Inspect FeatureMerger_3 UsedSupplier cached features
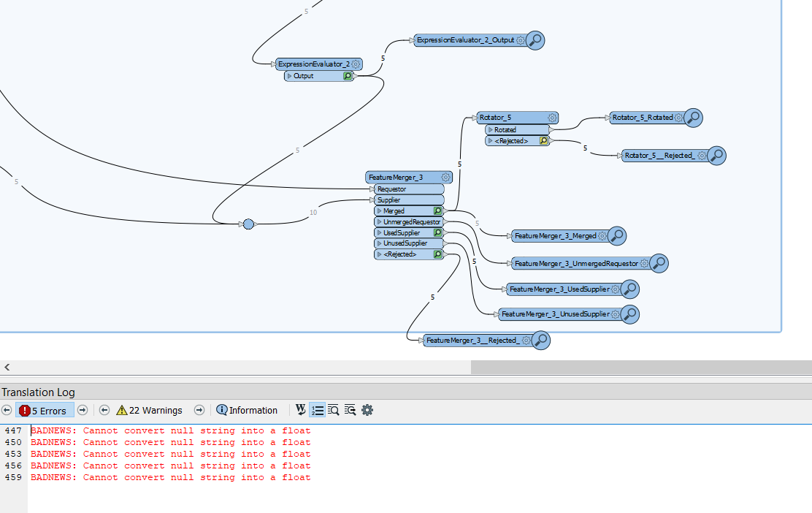 pyautogui.click(x=437, y=232)
